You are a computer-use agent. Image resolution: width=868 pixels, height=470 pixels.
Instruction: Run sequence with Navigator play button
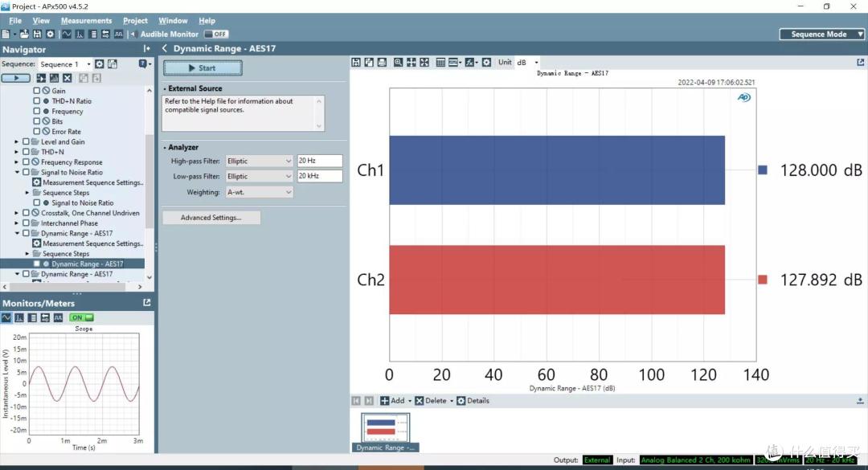[15, 78]
